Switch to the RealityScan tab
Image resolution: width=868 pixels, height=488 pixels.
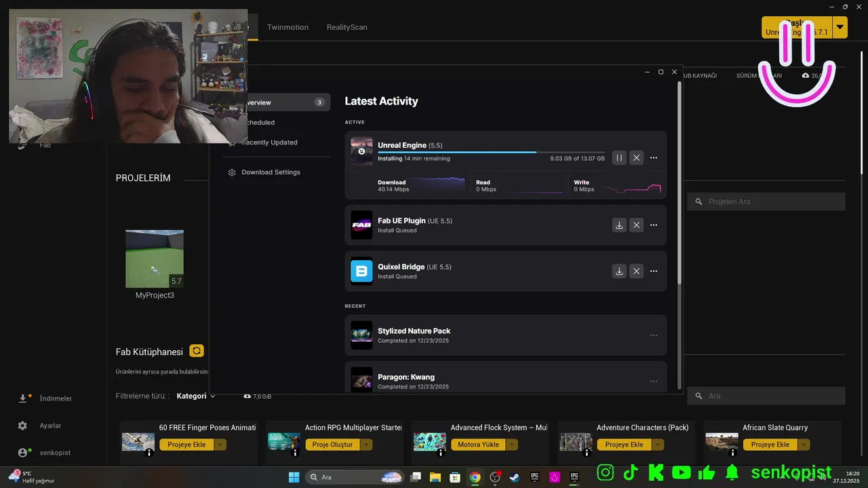click(347, 27)
